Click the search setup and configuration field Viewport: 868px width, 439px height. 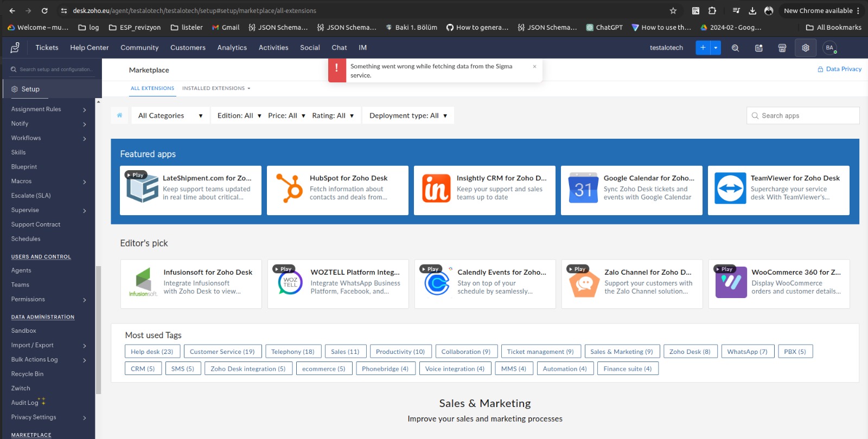(53, 69)
